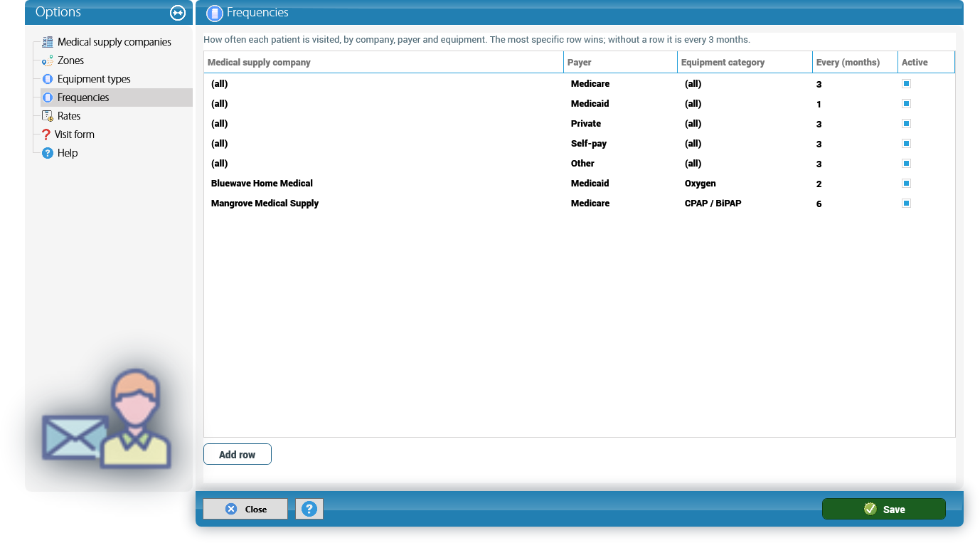Click the Every (months) column header
Image resolution: width=980 pixels, height=543 pixels.
[856, 63]
